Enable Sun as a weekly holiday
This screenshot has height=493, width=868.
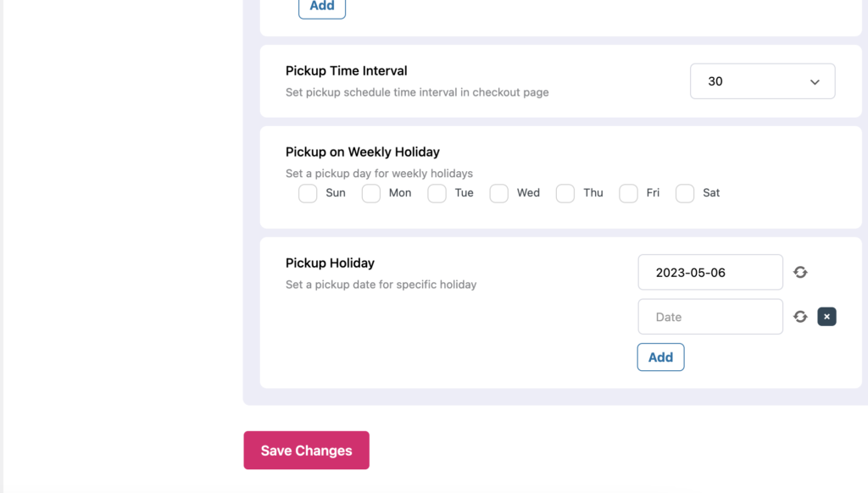click(308, 193)
